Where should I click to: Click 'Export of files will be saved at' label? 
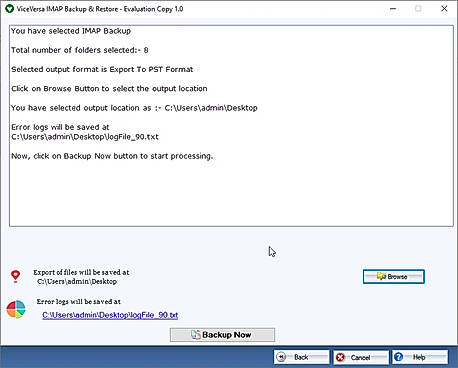point(81,272)
